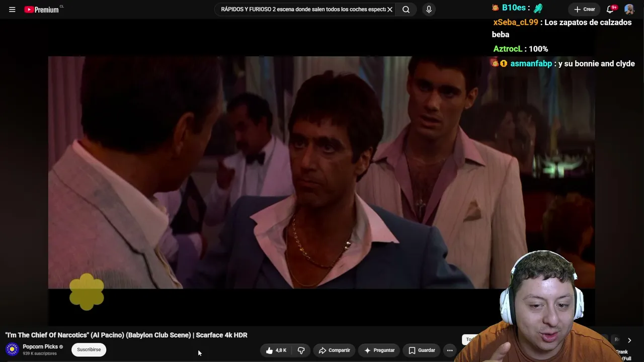Click the Scarface video player
The image size is (644, 362).
321,172
